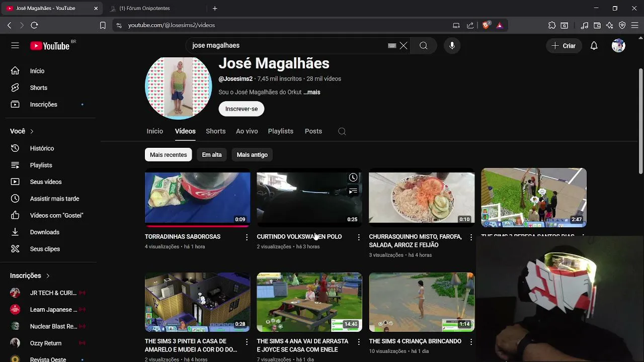Click the channel profile picture
This screenshot has height=362, width=644.
(x=178, y=87)
